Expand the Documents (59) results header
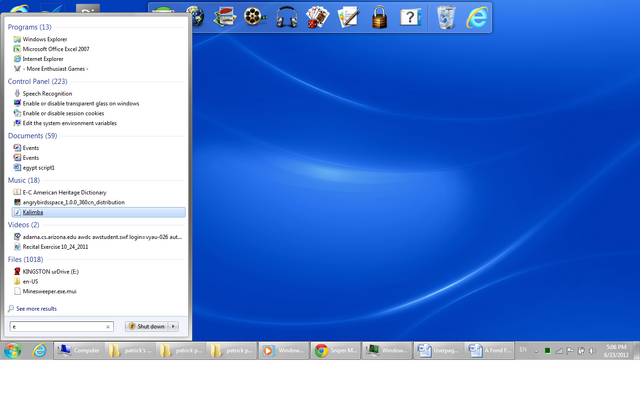The width and height of the screenshot is (640, 417). pyautogui.click(x=32, y=135)
